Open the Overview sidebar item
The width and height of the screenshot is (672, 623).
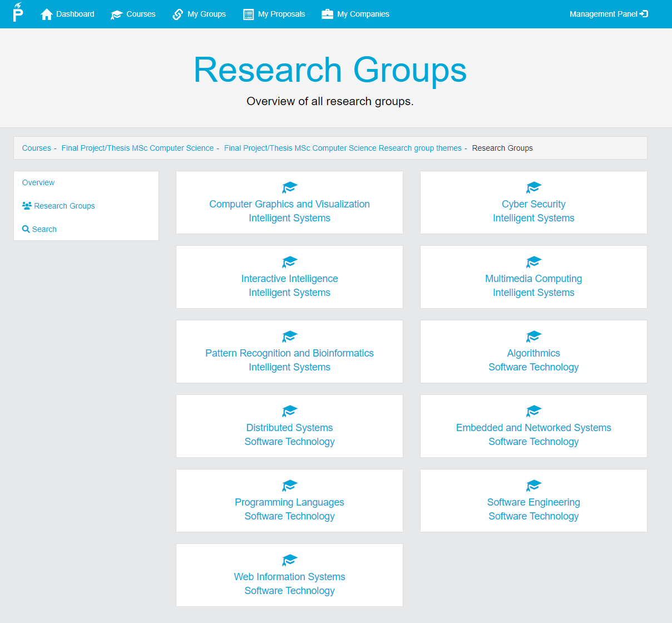click(38, 182)
